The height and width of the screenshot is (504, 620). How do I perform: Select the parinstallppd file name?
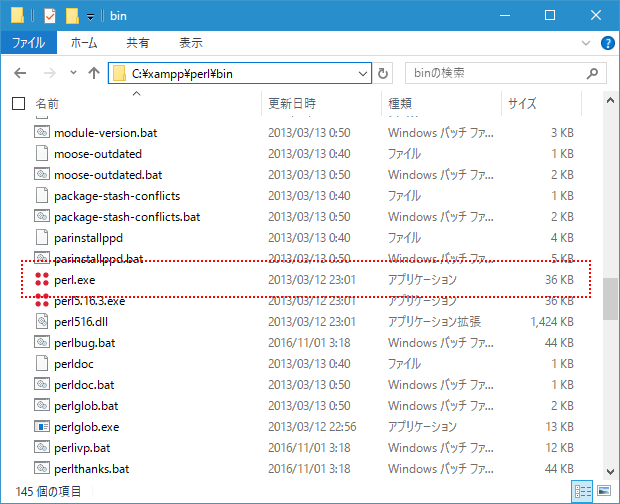(x=89, y=238)
